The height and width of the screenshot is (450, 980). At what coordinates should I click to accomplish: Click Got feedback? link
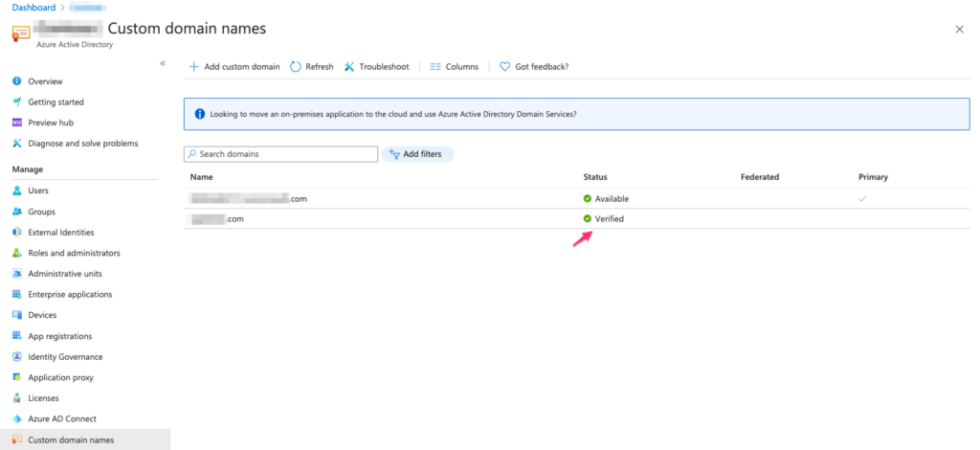click(x=534, y=66)
